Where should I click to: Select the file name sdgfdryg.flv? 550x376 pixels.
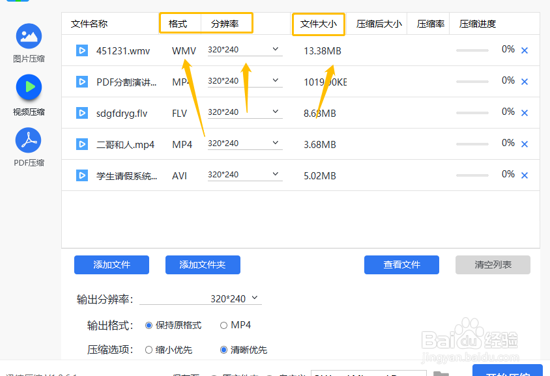click(122, 113)
